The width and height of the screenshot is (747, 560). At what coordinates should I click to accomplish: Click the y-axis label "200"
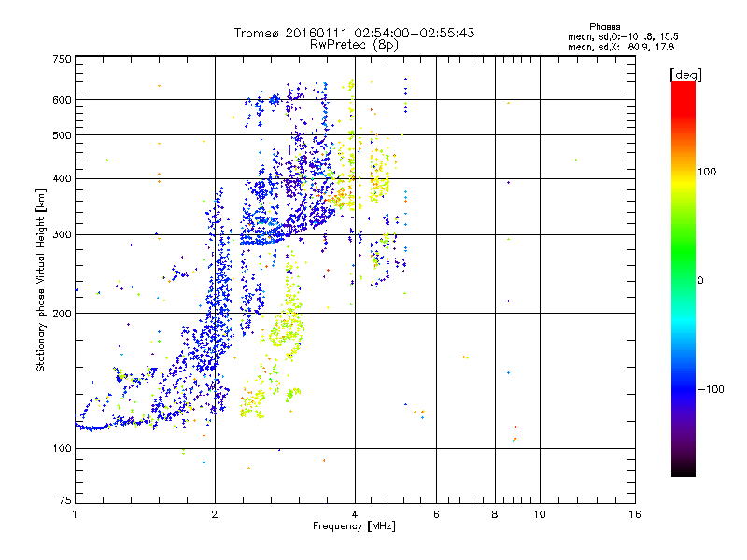pyautogui.click(x=62, y=314)
